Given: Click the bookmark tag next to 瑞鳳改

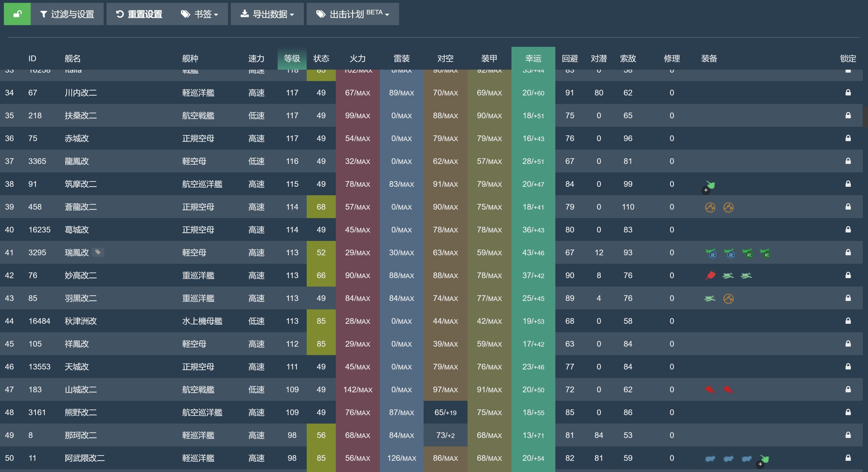Looking at the screenshot, I should [98, 252].
